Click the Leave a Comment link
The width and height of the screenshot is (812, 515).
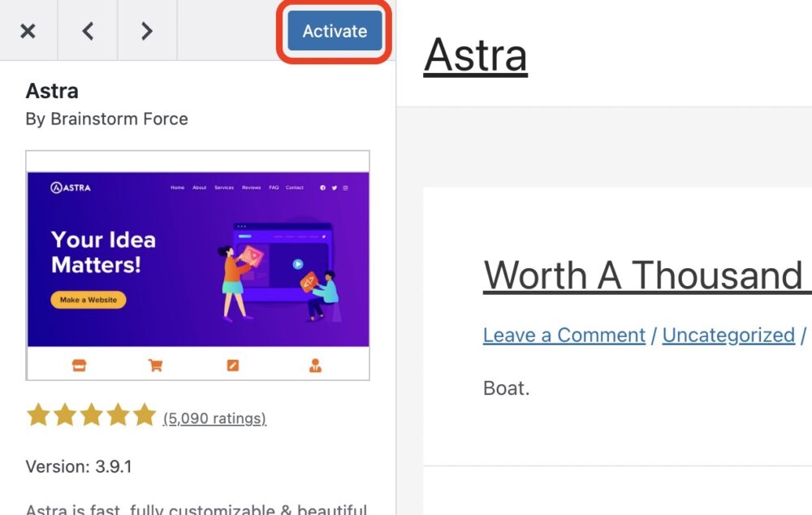coord(564,335)
